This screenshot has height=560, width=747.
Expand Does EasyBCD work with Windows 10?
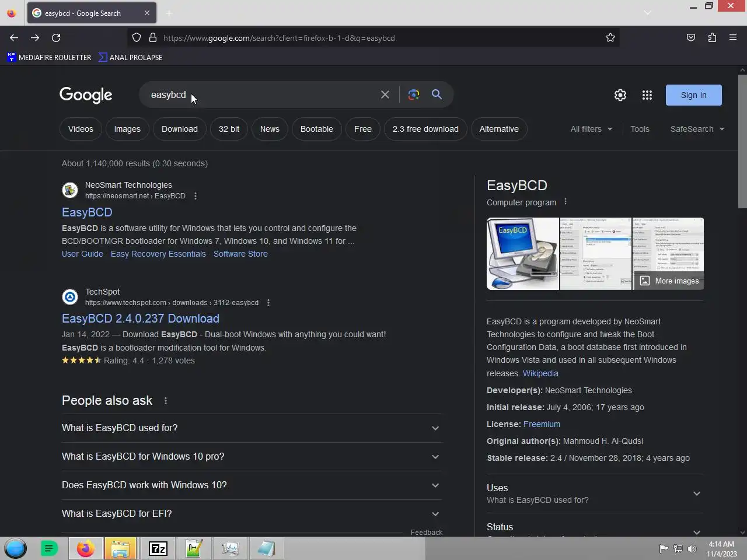click(252, 485)
